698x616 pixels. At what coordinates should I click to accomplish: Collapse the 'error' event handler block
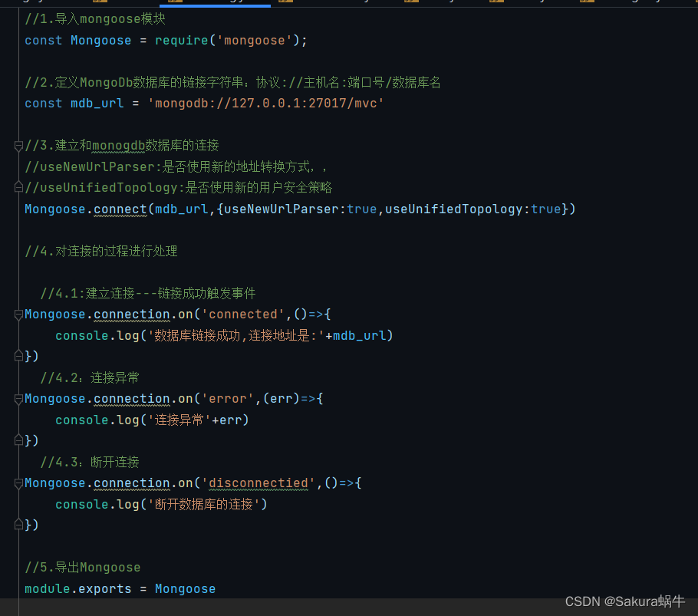point(17,398)
